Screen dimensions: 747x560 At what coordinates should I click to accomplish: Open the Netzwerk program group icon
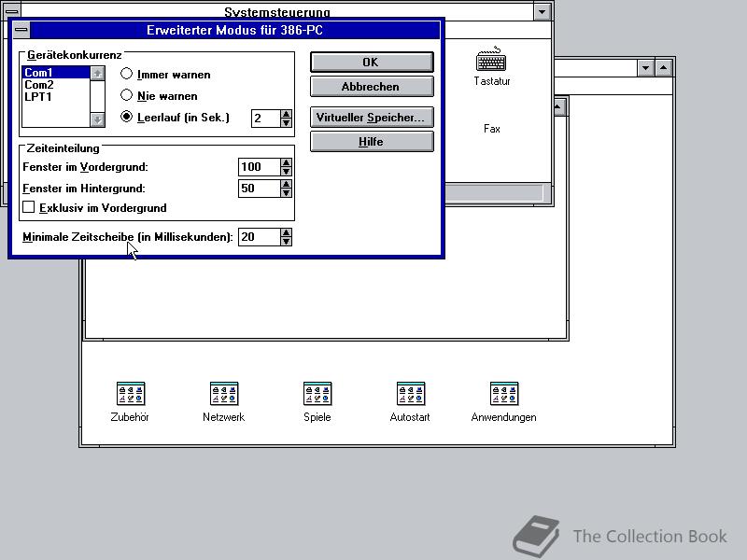pos(224,394)
